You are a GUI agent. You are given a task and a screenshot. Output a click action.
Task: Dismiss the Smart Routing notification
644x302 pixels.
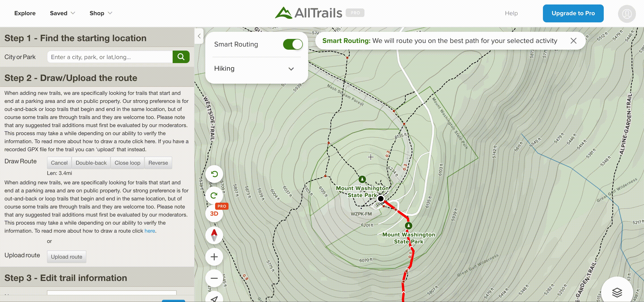pyautogui.click(x=574, y=41)
